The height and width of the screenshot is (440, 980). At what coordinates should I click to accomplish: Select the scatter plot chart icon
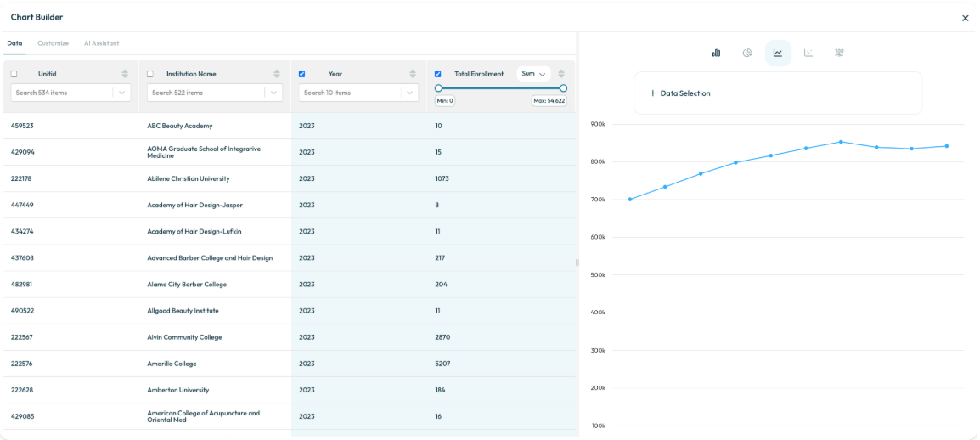click(x=808, y=53)
